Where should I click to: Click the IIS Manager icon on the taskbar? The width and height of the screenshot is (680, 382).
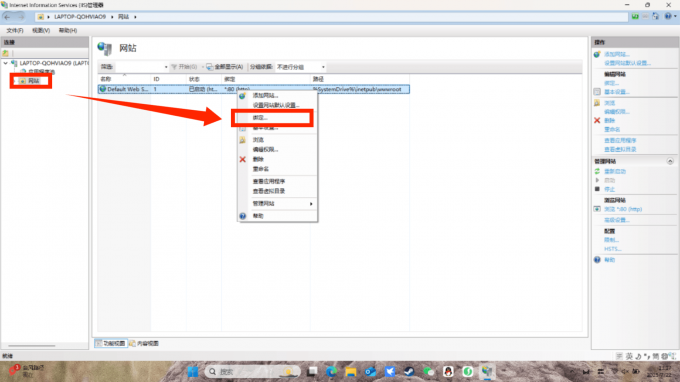487,372
